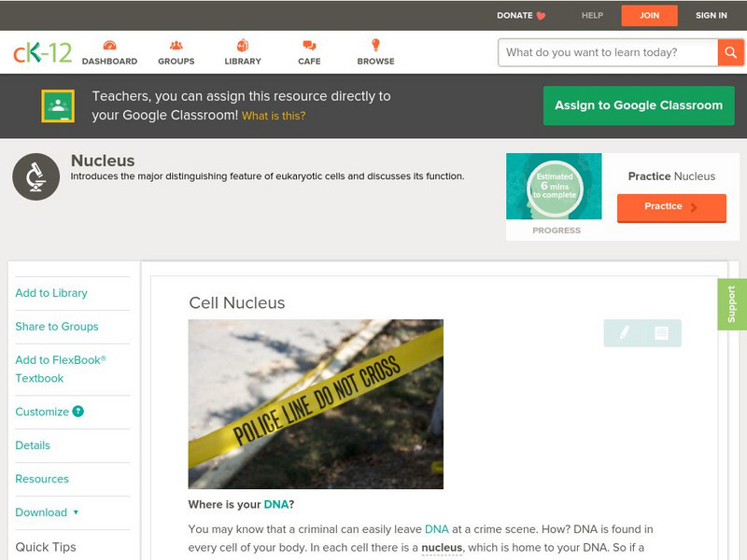The height and width of the screenshot is (560, 747).
Task: Click the Donate heart icon
Action: point(541,16)
